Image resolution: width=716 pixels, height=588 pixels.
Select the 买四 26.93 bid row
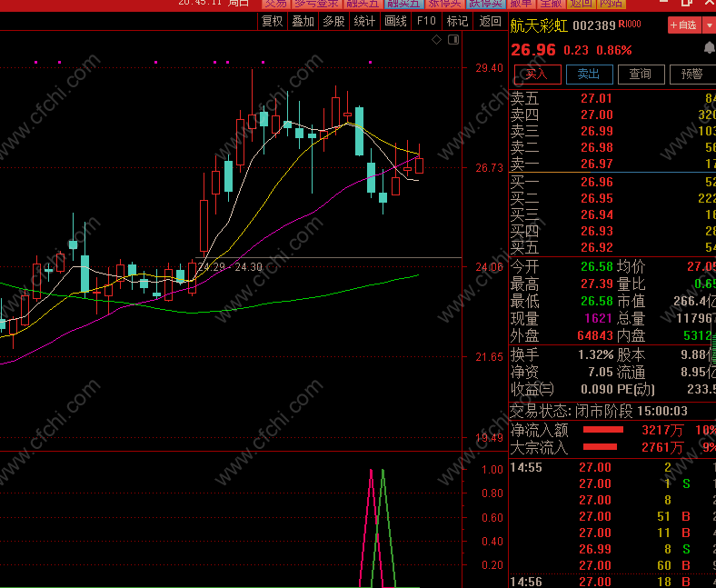(612, 231)
